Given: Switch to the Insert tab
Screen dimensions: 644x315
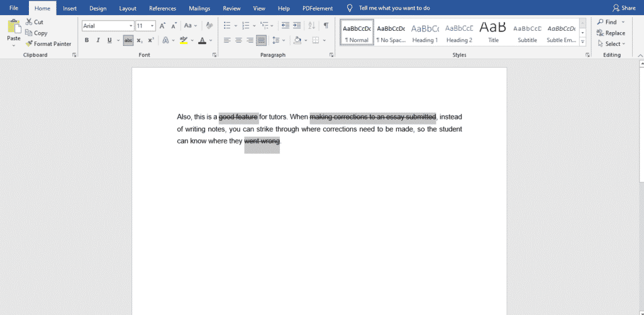Looking at the screenshot, I should 70,8.
